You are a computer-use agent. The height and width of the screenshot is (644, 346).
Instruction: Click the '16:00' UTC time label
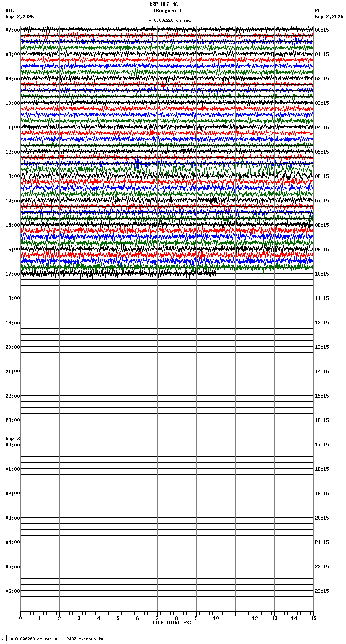(13, 250)
